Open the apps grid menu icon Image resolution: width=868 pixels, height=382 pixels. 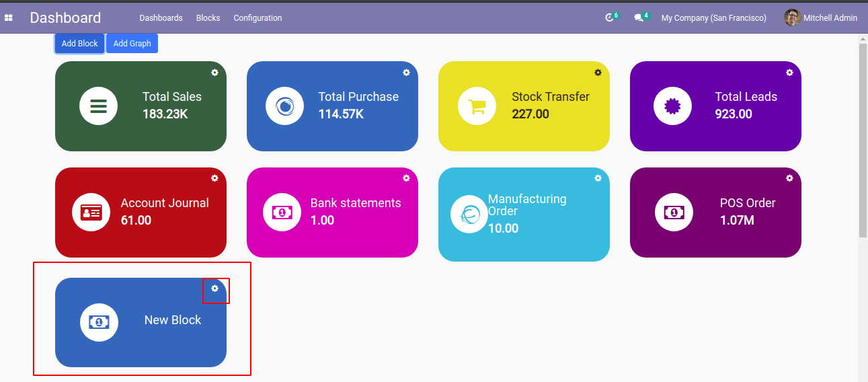[9, 18]
